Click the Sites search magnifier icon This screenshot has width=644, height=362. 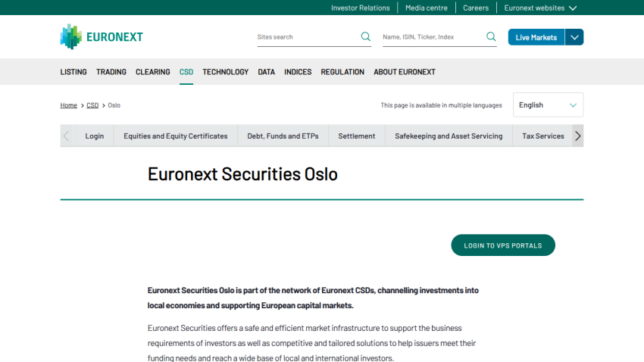pyautogui.click(x=365, y=36)
